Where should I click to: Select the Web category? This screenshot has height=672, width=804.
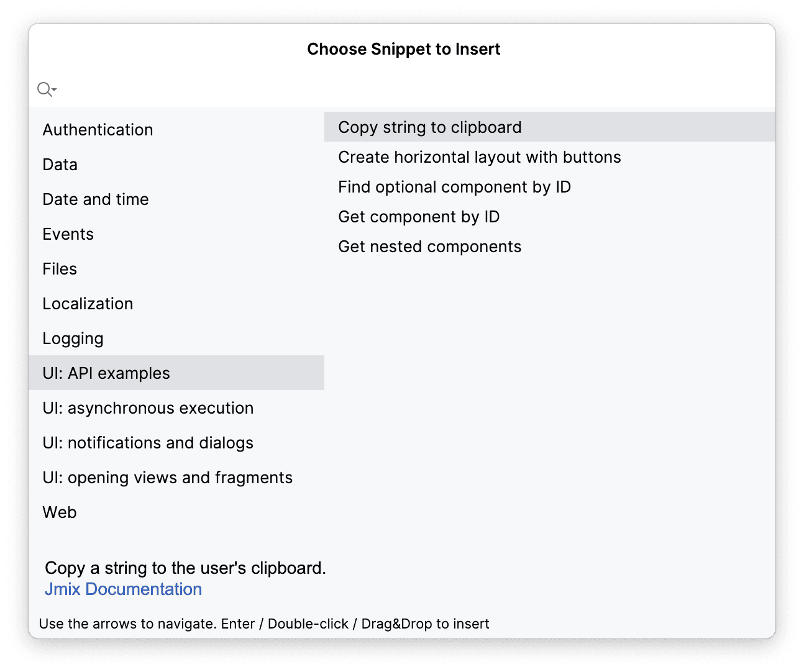point(60,512)
